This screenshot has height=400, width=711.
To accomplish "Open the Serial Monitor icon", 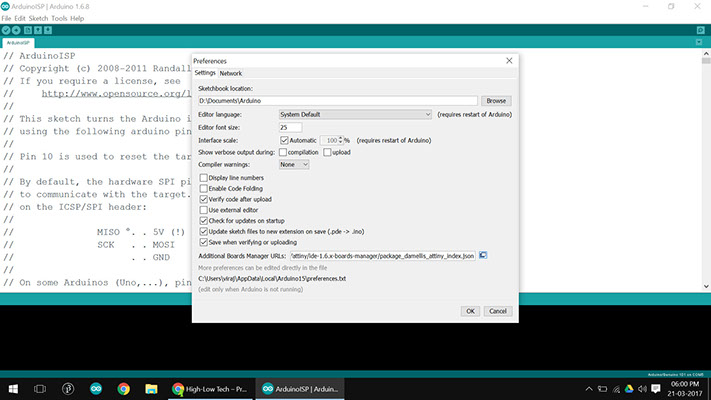I will 701,30.
